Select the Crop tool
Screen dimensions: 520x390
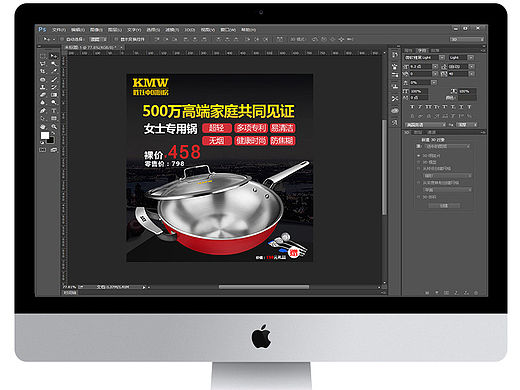click(x=43, y=71)
